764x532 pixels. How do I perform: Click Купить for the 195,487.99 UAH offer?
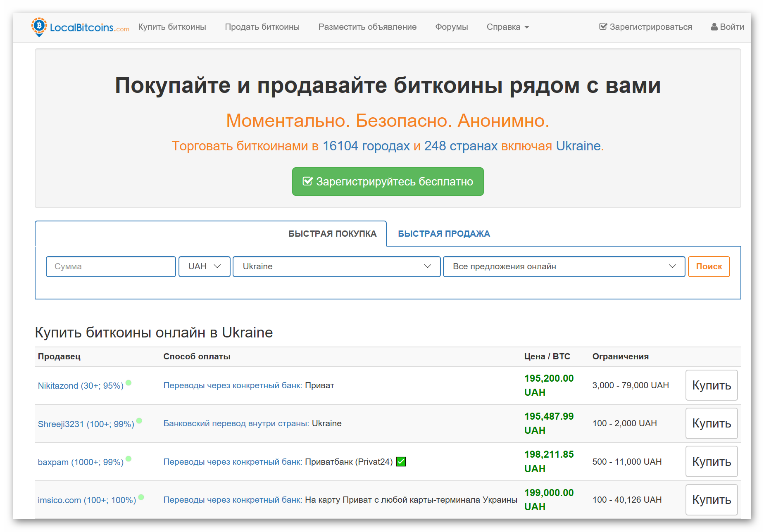(x=712, y=423)
